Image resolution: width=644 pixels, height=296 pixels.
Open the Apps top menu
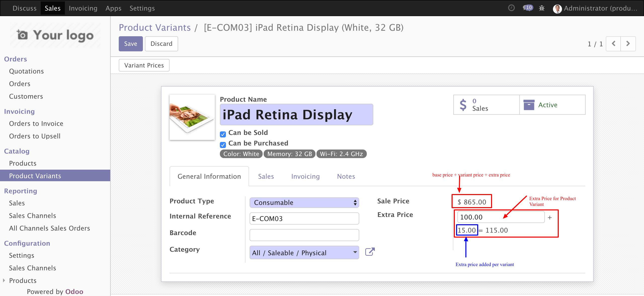click(113, 8)
